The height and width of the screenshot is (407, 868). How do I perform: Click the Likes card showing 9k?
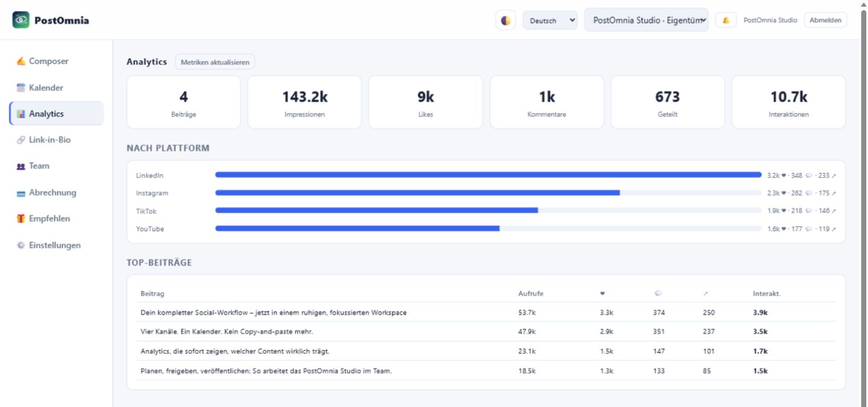426,102
